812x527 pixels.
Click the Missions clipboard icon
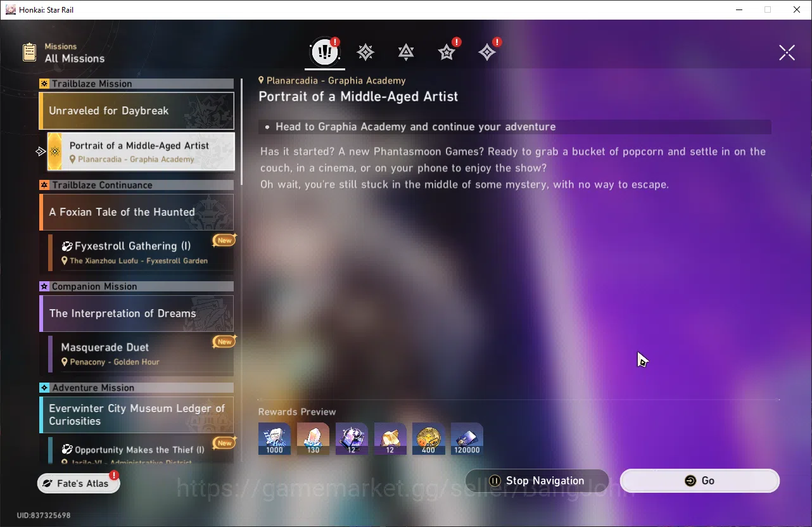click(29, 52)
